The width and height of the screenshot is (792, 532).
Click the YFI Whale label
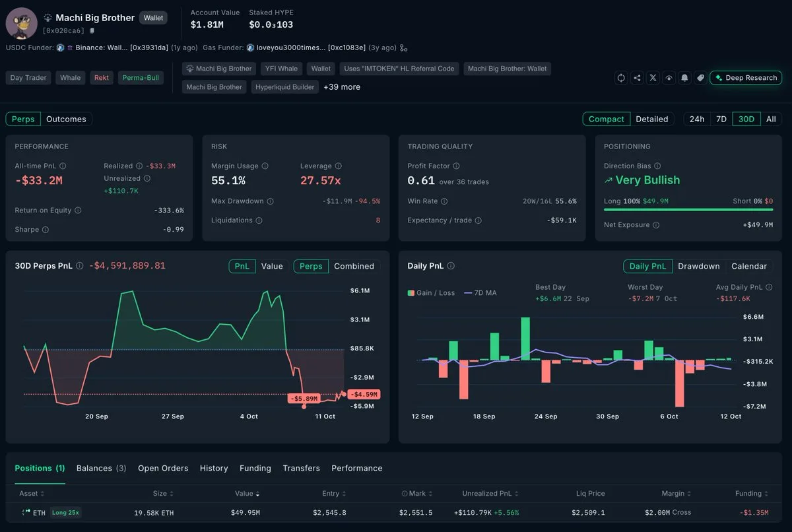tap(280, 69)
